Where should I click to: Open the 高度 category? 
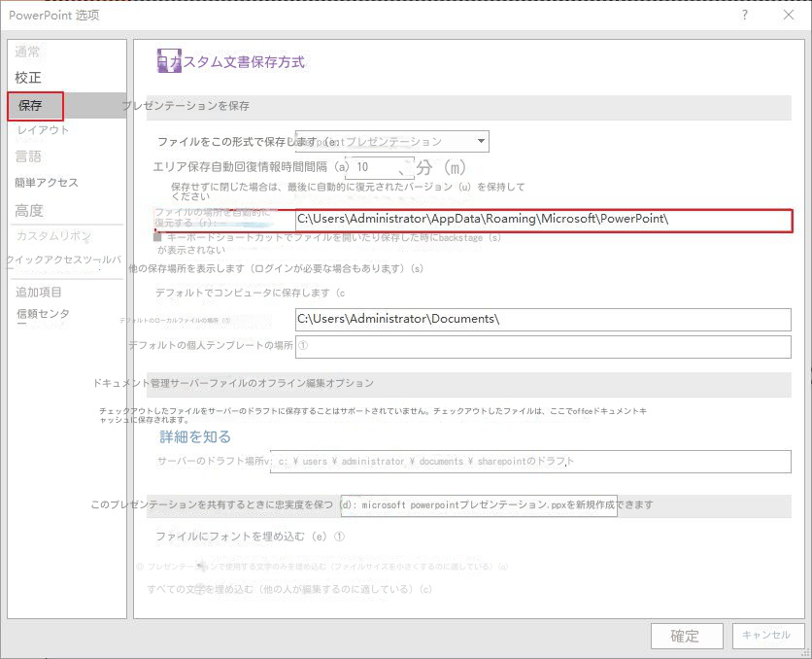tap(29, 210)
